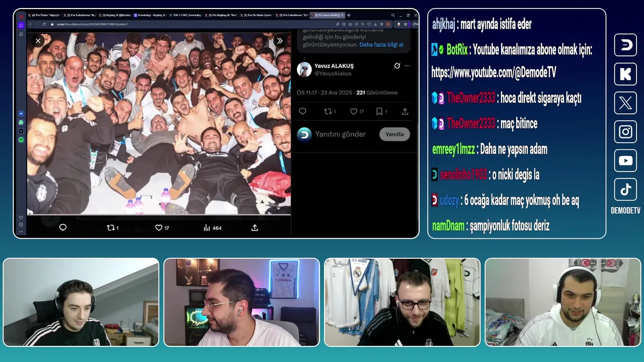Open Yavuz ALAKUŞ profile avatar
This screenshot has width=644, height=362.
tap(304, 69)
